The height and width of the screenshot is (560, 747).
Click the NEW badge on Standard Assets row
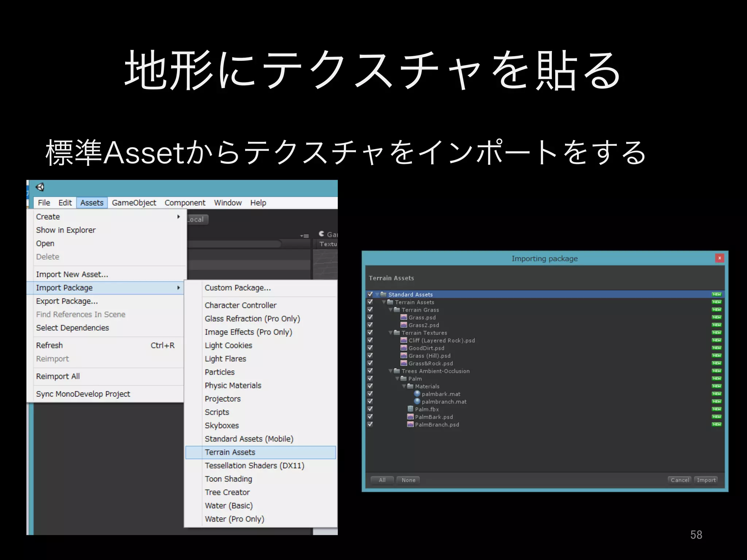click(x=716, y=294)
